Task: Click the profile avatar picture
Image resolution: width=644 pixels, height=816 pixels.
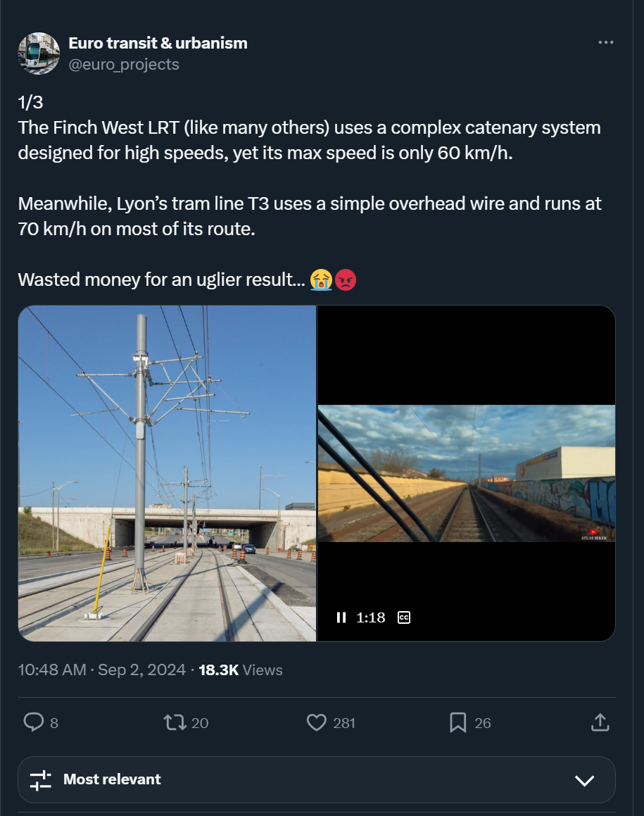Action: pyautogui.click(x=39, y=53)
